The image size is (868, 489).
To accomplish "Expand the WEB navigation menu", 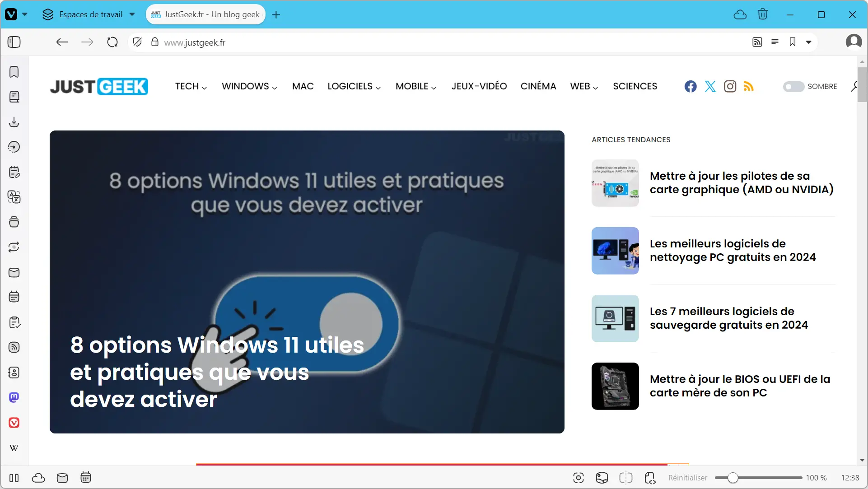I will point(584,86).
